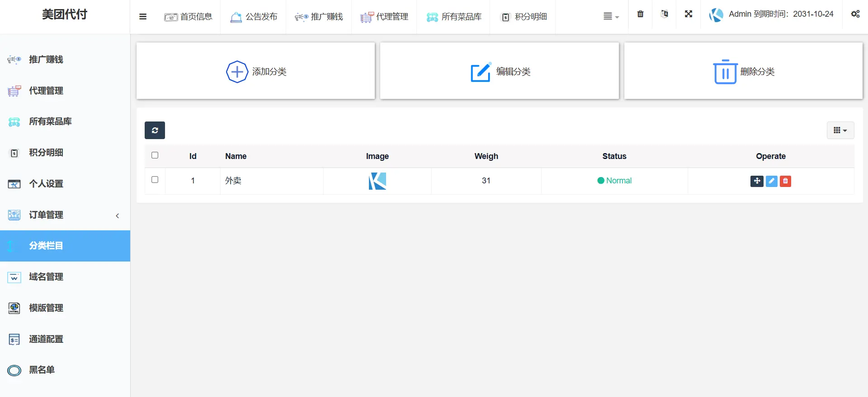The height and width of the screenshot is (397, 868).
Task: Expand the list dropdown in top bar
Action: coord(611,16)
